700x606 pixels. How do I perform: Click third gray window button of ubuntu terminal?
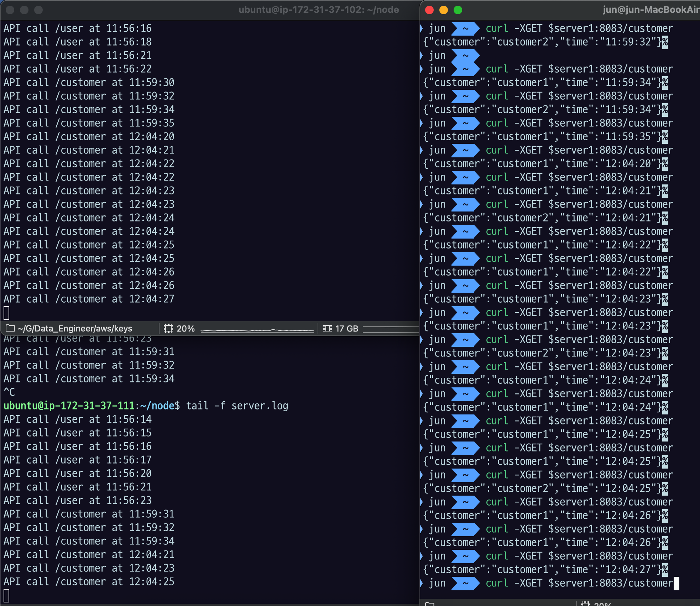coord(38,10)
